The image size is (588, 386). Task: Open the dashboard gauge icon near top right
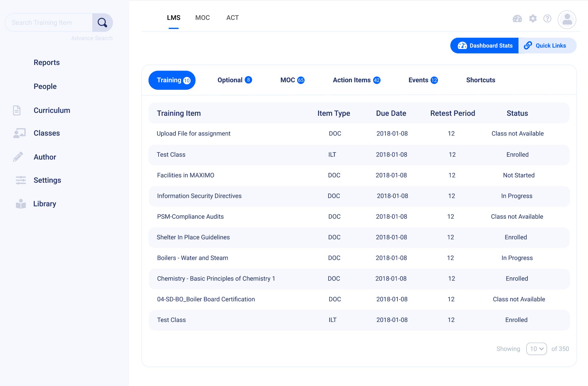(x=517, y=19)
